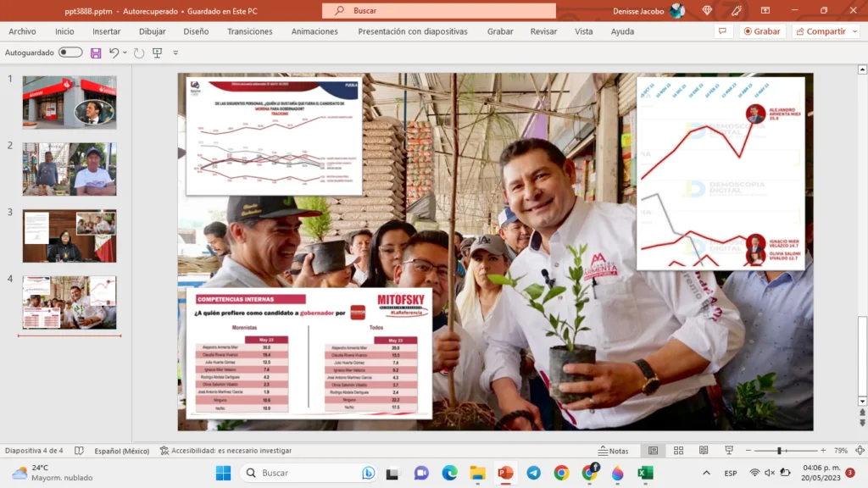Open the comments pane icon
The image size is (868, 488).
click(722, 31)
